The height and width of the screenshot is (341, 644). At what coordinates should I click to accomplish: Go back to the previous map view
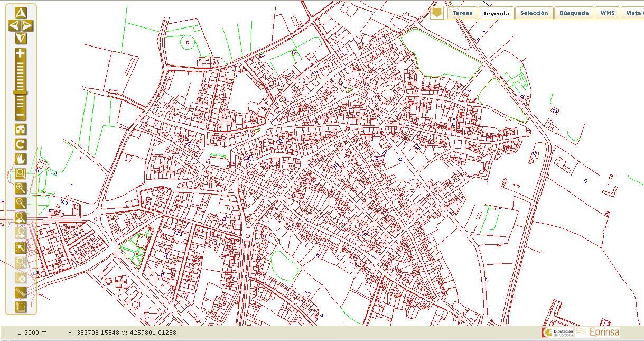point(20,218)
